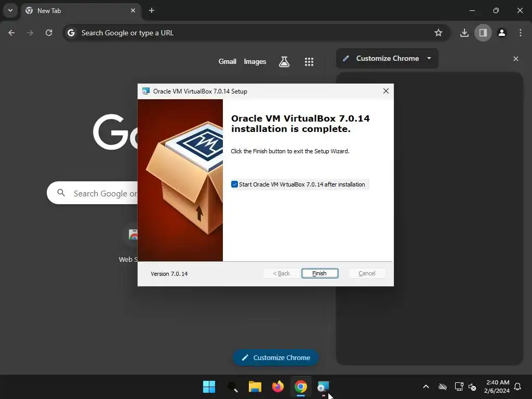Open Google apps grid
The height and width of the screenshot is (399, 532).
[x=309, y=62]
